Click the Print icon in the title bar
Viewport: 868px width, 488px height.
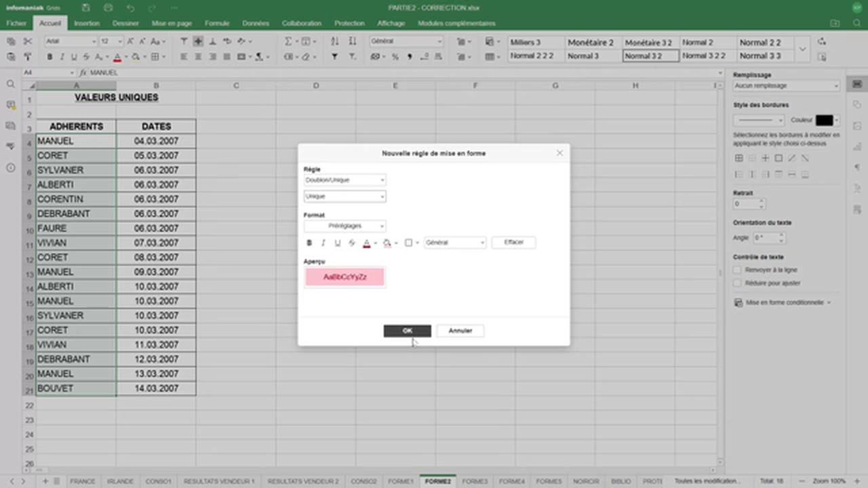point(108,7)
